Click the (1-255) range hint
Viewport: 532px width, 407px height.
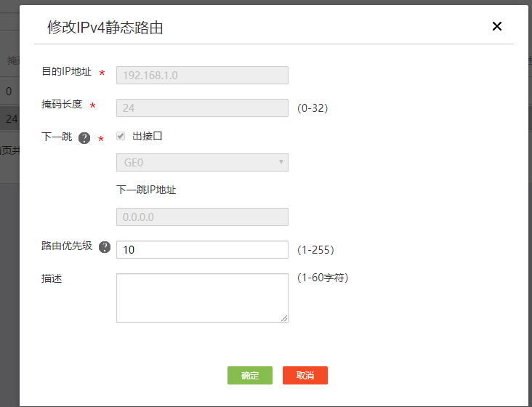click(315, 250)
